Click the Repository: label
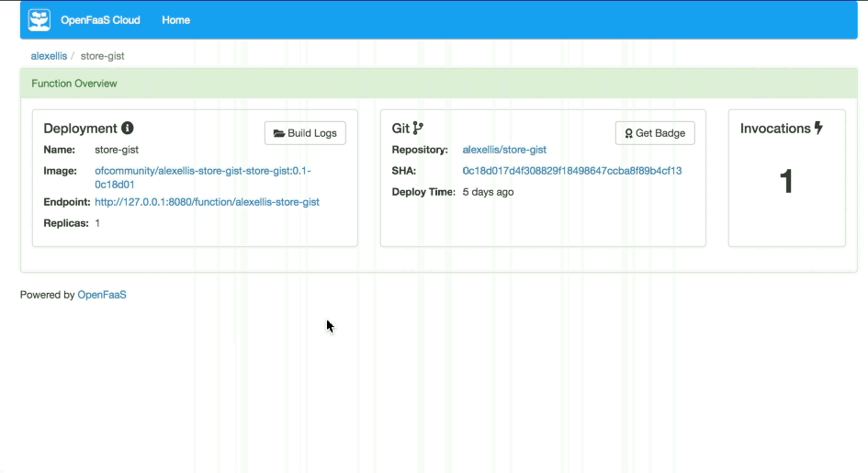868x473 pixels. (x=420, y=150)
